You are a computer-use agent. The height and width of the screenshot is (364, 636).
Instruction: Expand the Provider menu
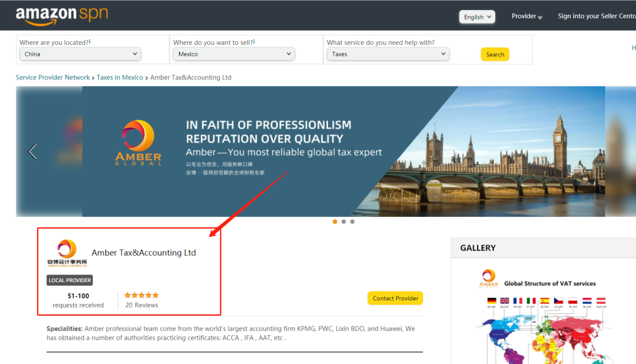526,16
